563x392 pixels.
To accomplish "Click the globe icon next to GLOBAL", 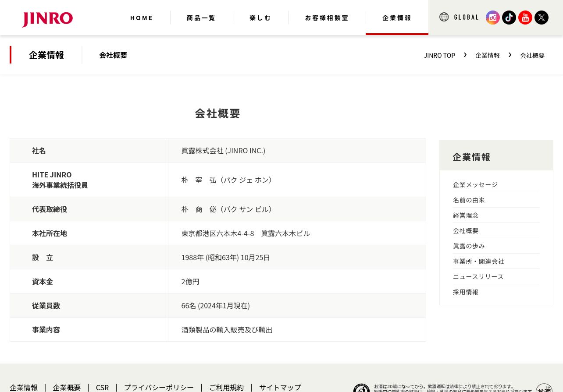I will click(444, 17).
